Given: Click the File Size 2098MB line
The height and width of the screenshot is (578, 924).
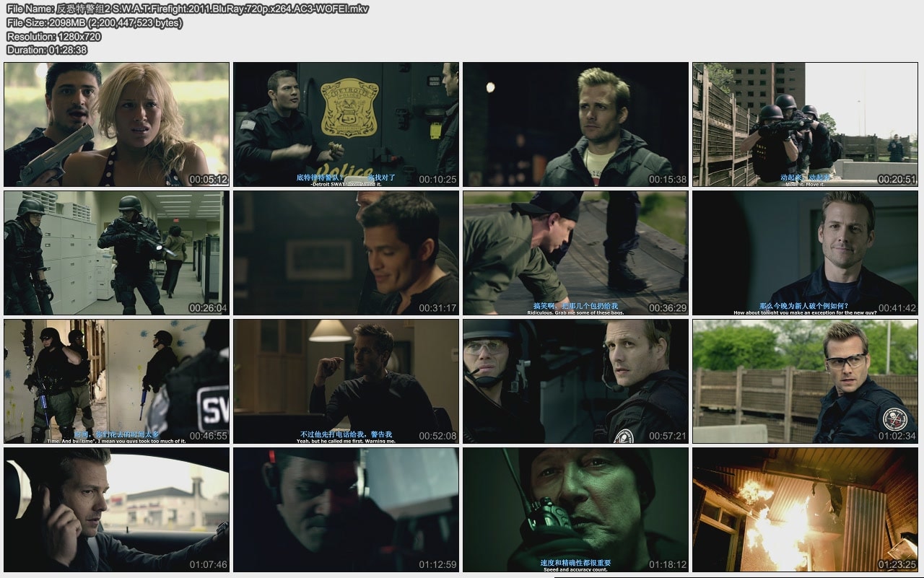Looking at the screenshot, I should point(95,22).
